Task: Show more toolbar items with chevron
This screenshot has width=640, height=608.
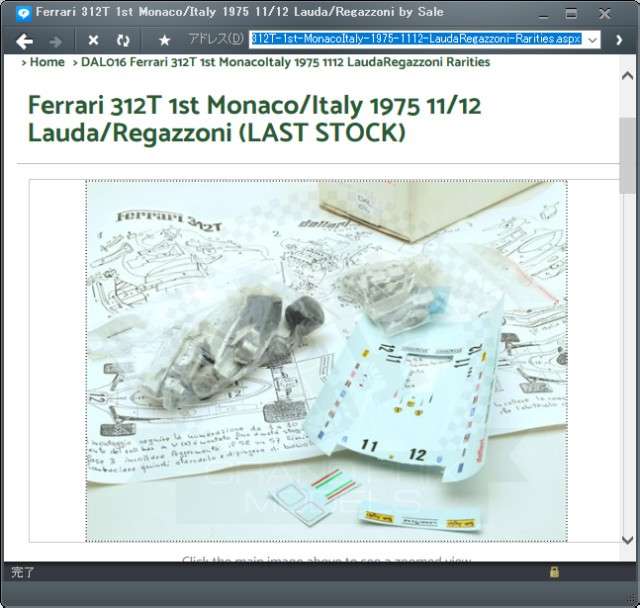Action: [x=619, y=40]
